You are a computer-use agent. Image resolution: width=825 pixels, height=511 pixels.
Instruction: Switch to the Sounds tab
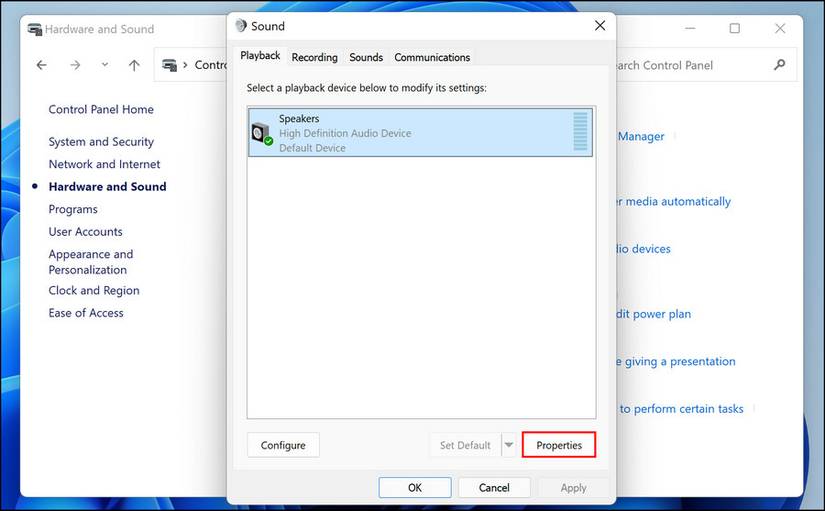[366, 57]
